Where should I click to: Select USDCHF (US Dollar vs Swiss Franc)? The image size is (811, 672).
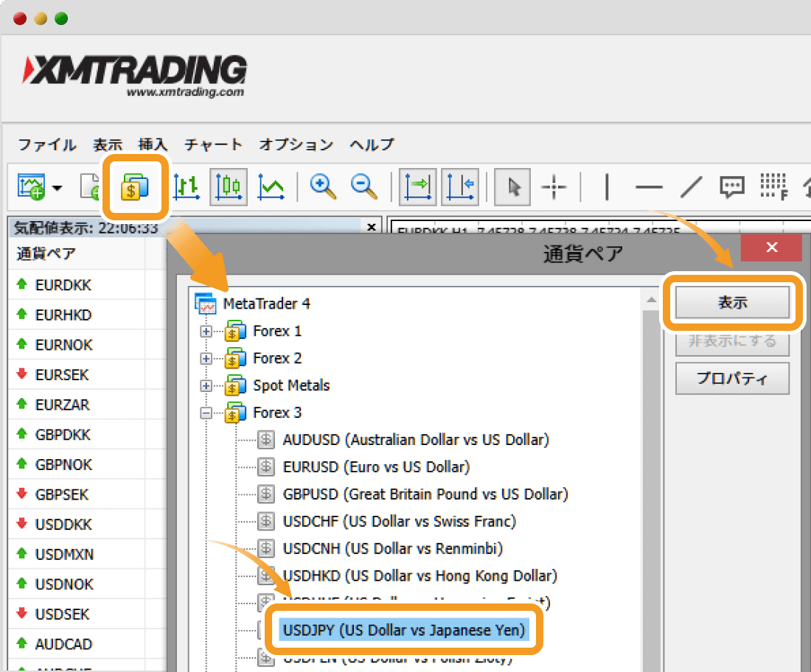pyautogui.click(x=400, y=522)
